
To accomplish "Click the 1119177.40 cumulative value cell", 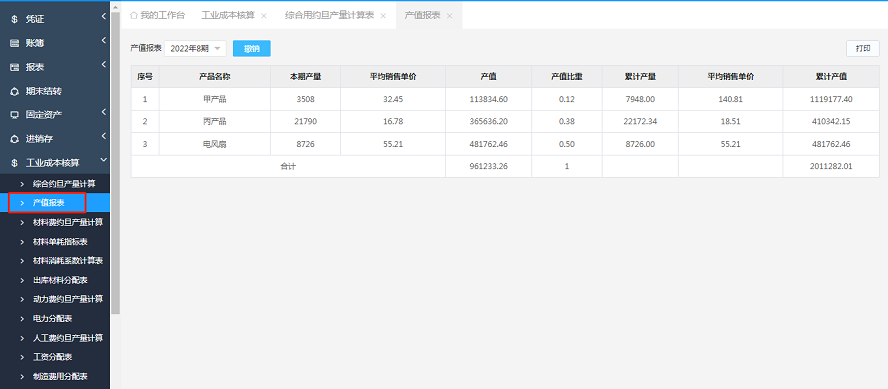I will (x=831, y=99).
